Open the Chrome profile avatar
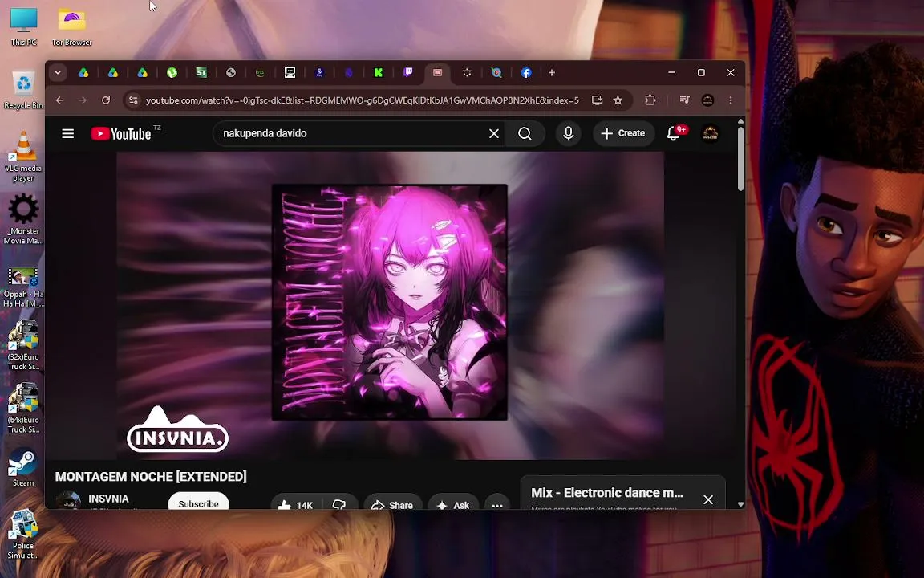Screen dimensions: 924x578 point(707,100)
